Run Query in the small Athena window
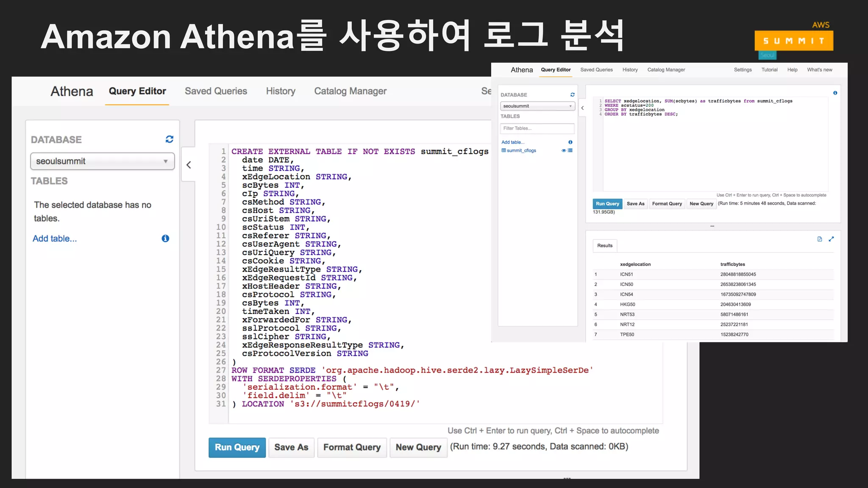This screenshot has width=868, height=488. pyautogui.click(x=607, y=204)
